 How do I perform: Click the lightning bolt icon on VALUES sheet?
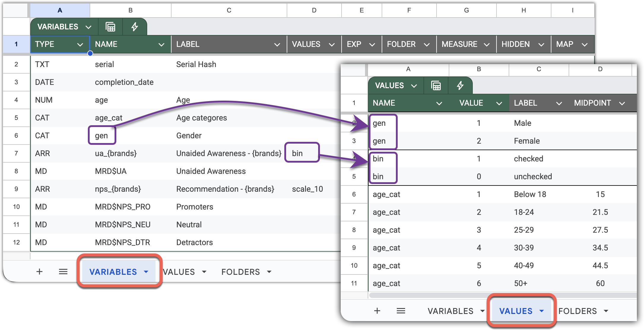[x=460, y=85]
